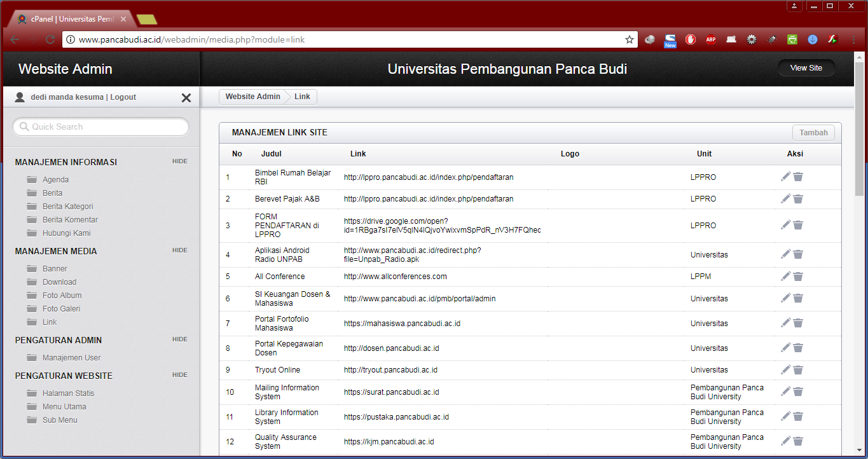The width and height of the screenshot is (868, 459).
Task: Delete the Berevet Pajak A&B link entry
Action: [x=798, y=199]
